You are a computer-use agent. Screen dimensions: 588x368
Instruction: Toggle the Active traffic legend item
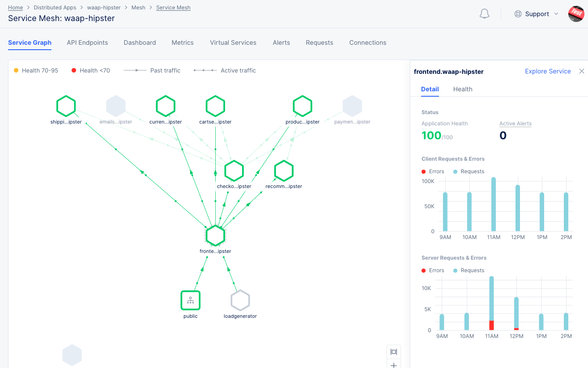coord(238,70)
